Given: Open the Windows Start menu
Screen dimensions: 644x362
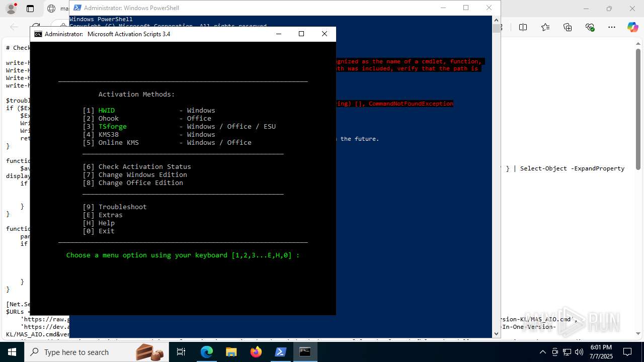Looking at the screenshot, I should pyautogui.click(x=12, y=352).
